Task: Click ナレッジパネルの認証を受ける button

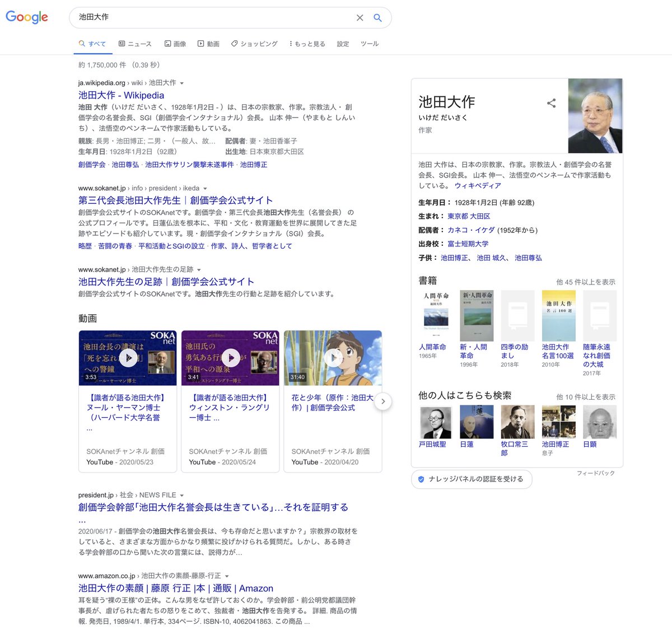Action: click(x=472, y=479)
